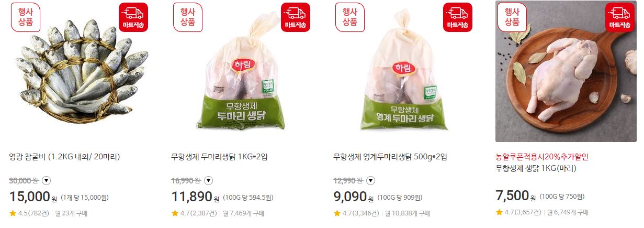644x228 pixels.
Task: Click the 행사상품 badge on the 생닭 1KG(마리) product
Action: (512, 17)
